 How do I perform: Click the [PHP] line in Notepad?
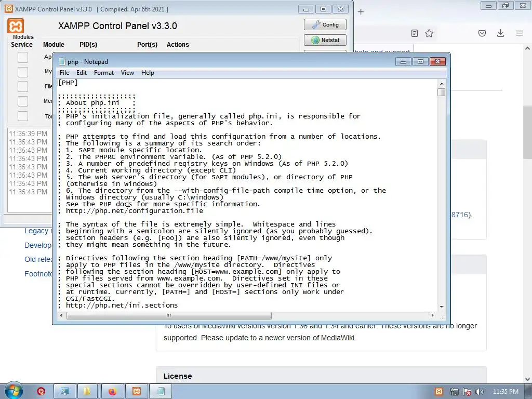point(68,83)
